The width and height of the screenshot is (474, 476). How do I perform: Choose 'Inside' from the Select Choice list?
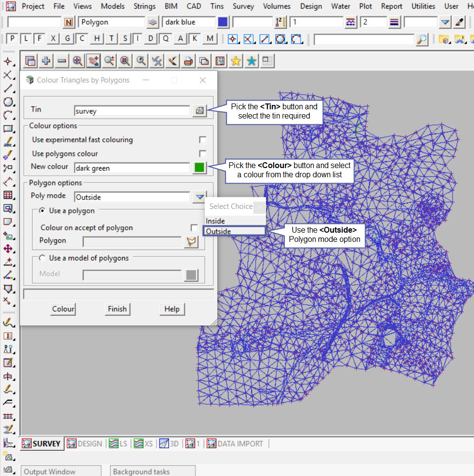pos(215,221)
